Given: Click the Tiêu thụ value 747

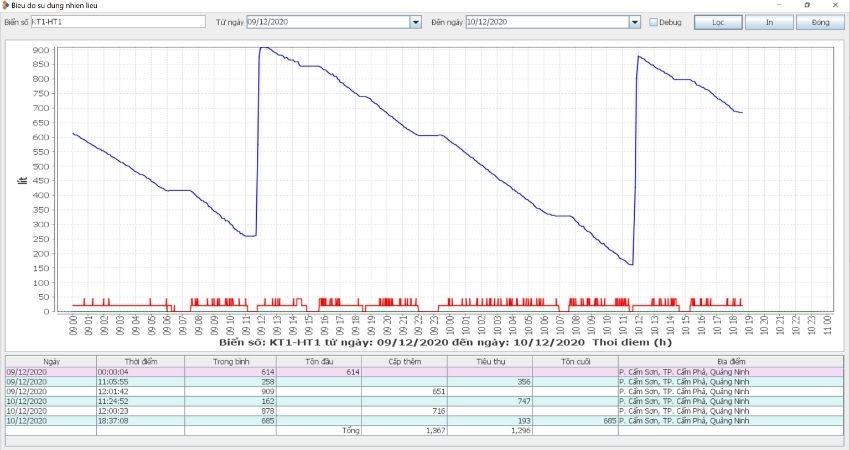Looking at the screenshot, I should point(524,401).
